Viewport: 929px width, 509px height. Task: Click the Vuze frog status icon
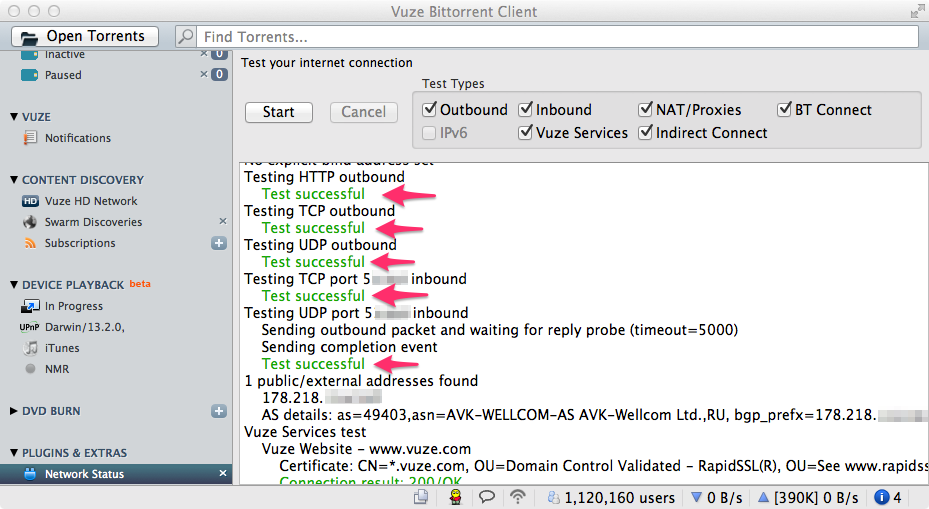click(x=455, y=497)
